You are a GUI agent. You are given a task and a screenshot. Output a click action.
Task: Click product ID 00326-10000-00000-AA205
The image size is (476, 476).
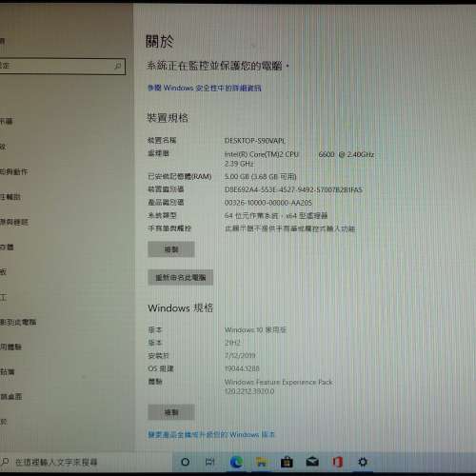pyautogui.click(x=268, y=203)
